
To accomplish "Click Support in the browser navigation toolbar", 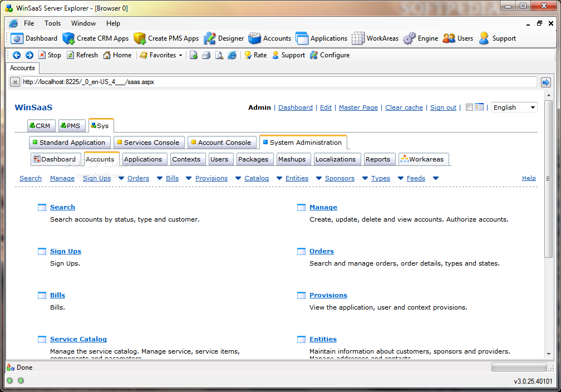I will (288, 55).
